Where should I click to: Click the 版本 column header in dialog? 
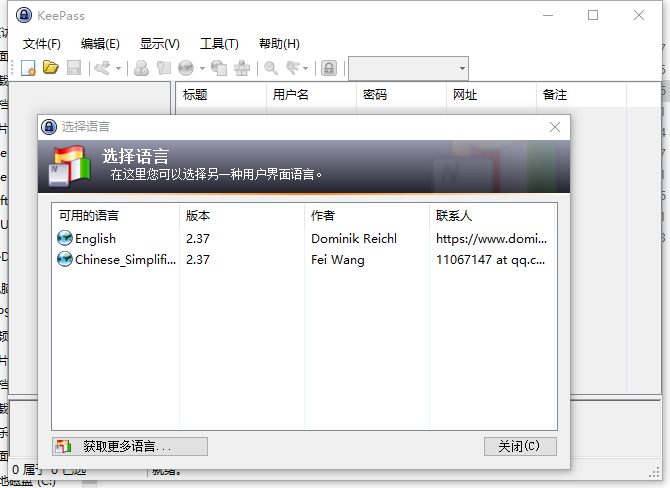click(x=242, y=215)
